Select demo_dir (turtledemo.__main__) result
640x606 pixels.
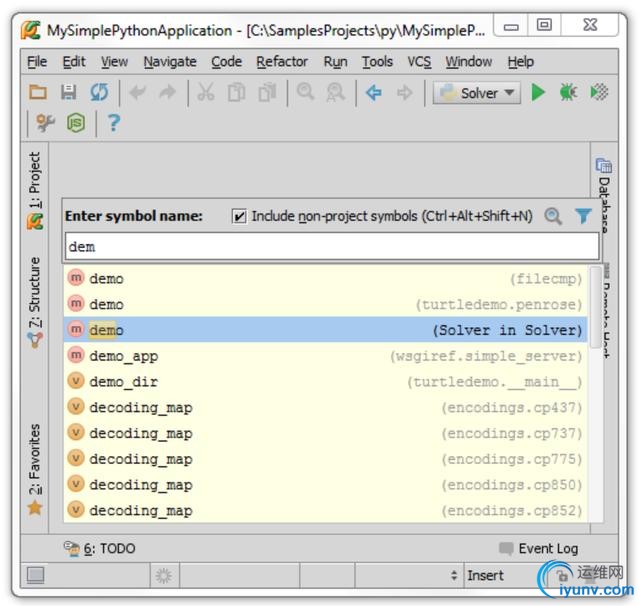325,382
